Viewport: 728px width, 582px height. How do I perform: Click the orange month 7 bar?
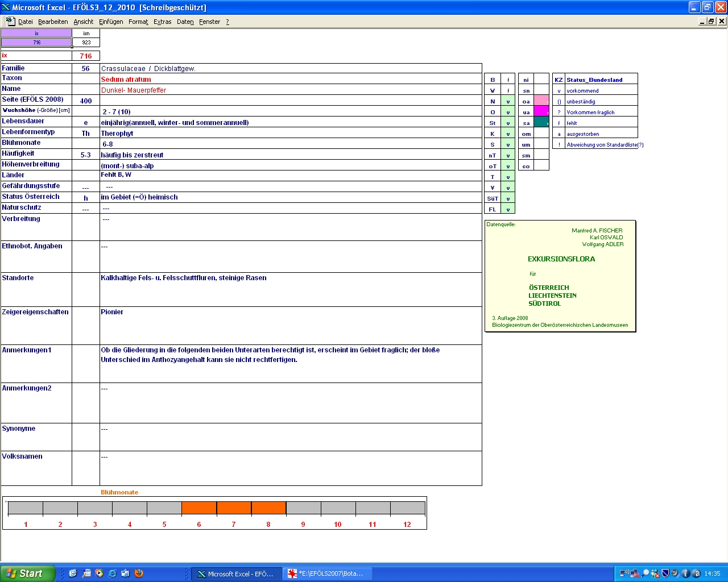click(x=234, y=508)
